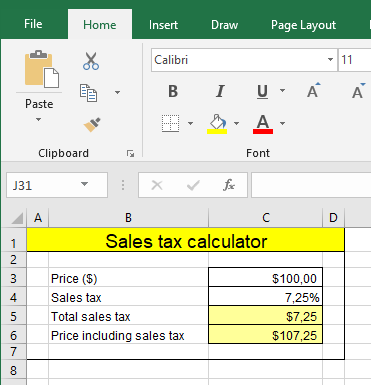The image size is (371, 385).
Task: Toggle Underline formatting
Action: 263,91
